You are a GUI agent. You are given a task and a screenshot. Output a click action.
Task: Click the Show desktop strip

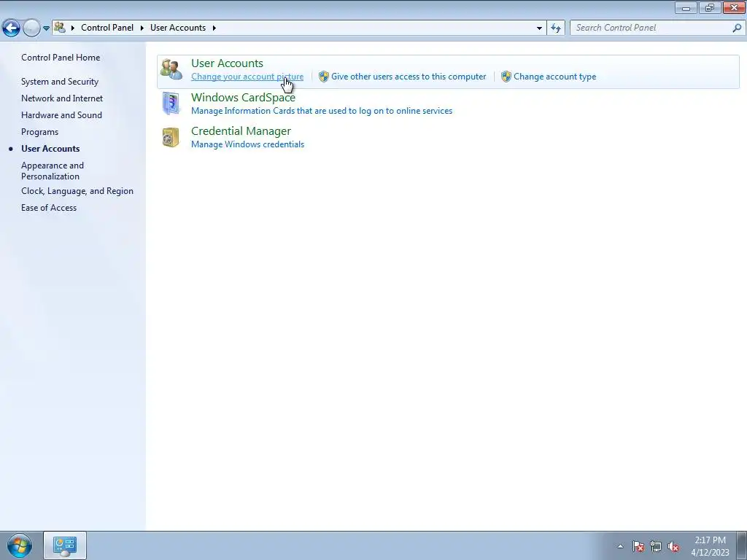click(x=741, y=545)
